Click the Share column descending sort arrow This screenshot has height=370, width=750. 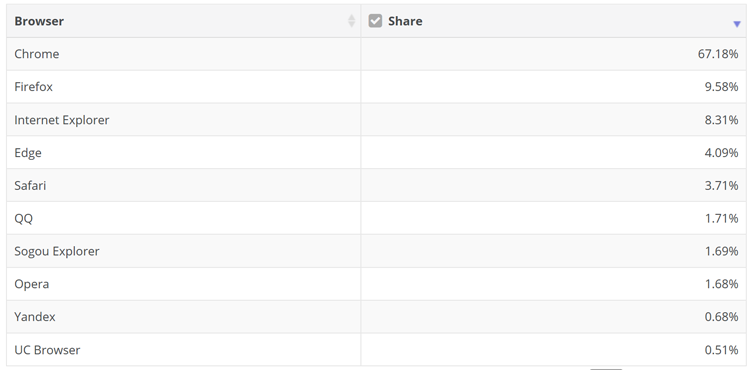tap(737, 24)
